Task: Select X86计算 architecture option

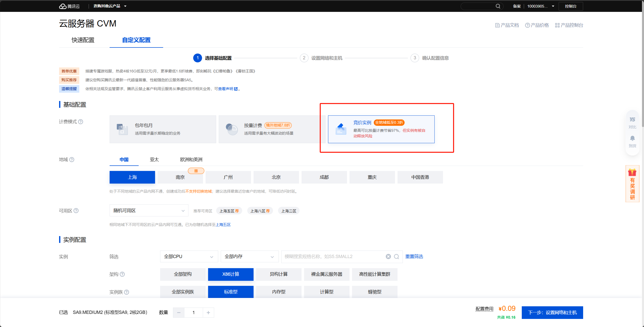Action: 231,274
